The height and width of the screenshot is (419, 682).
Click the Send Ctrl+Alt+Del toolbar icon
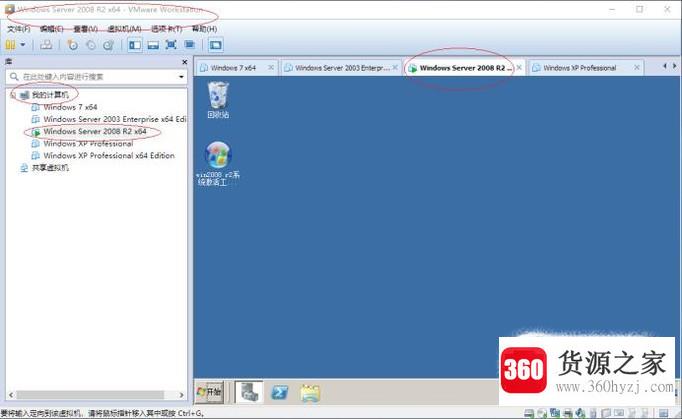coord(46,45)
